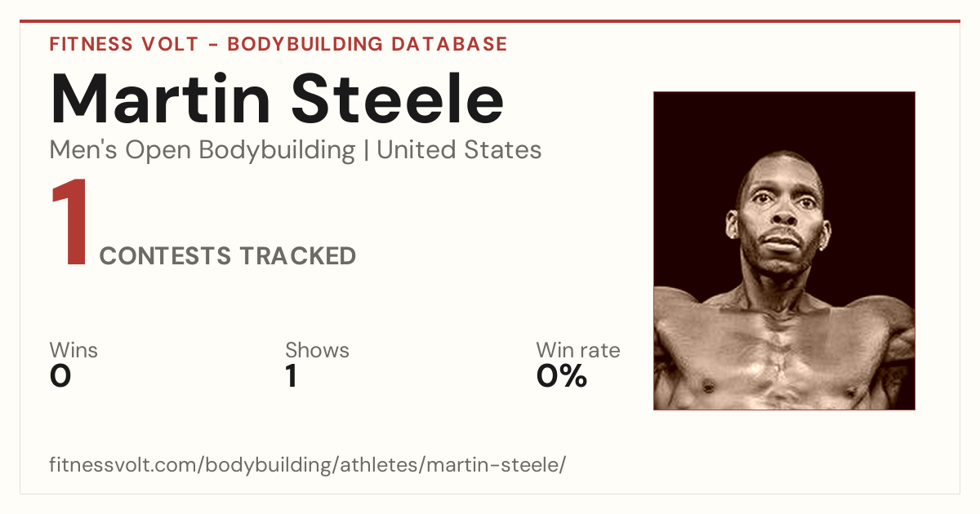Click the United States country label

(x=459, y=150)
